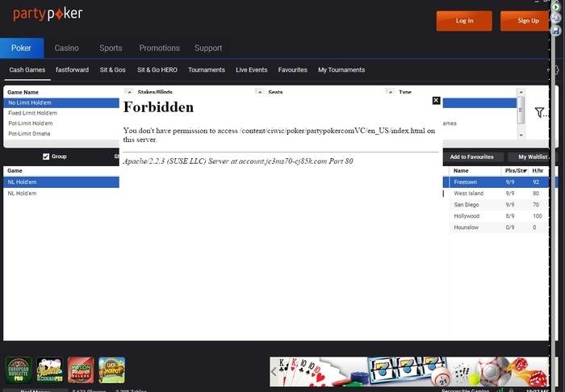Select the West Island table
This screenshot has width=565, height=392.
coord(499,194)
